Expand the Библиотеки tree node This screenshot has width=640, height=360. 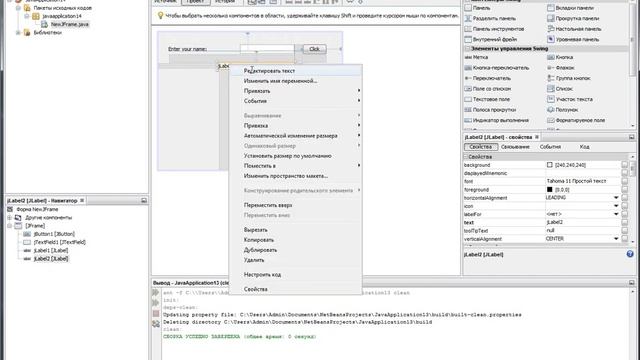click(18, 33)
